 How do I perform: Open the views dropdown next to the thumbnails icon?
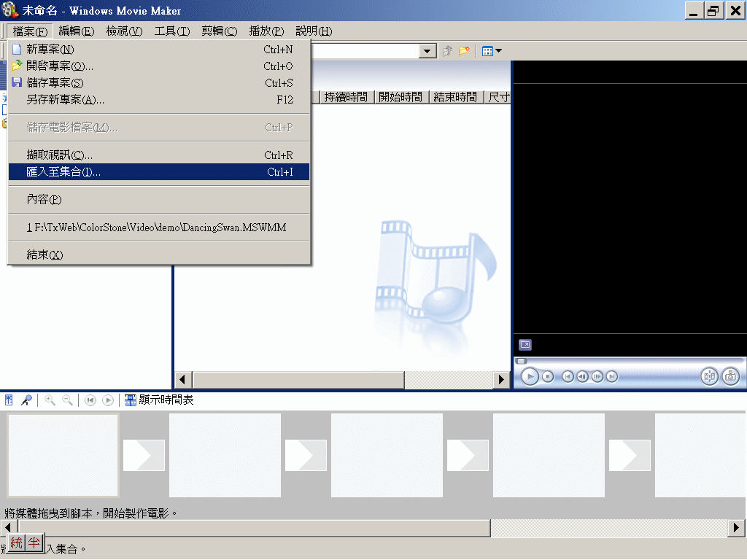497,51
